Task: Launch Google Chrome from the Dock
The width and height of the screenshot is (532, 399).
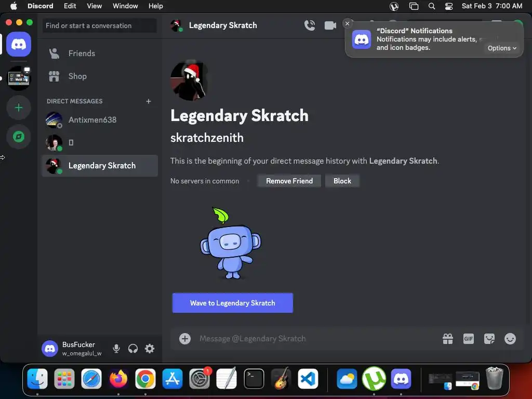Action: (145, 379)
